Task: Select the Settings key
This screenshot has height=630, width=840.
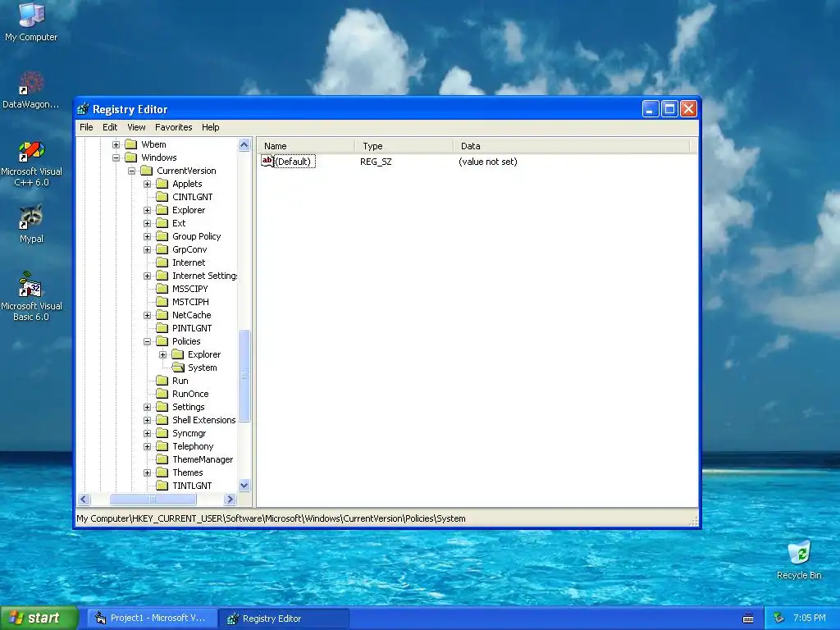Action: (x=188, y=407)
